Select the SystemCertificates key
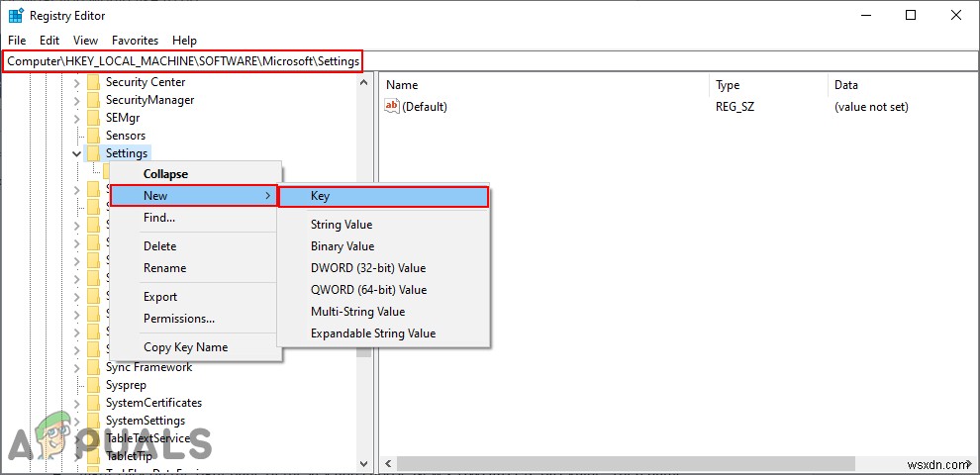The height and width of the screenshot is (475, 980). click(153, 403)
